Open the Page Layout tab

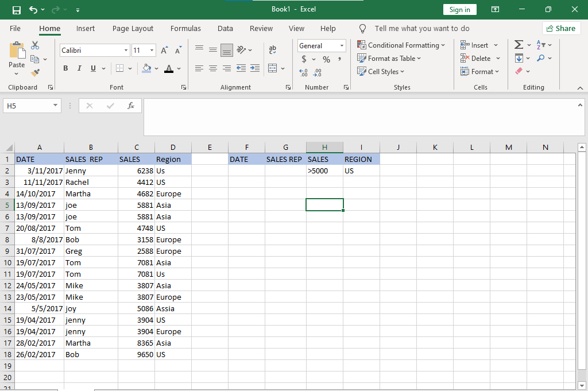coord(133,28)
